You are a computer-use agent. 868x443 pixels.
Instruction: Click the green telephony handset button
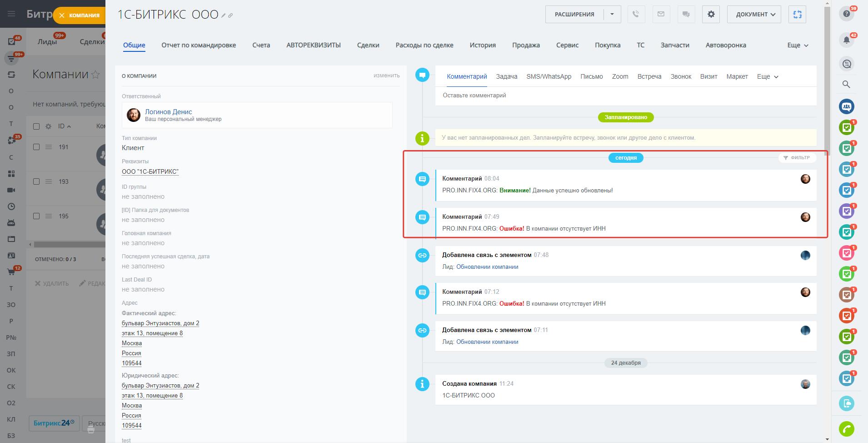(847, 429)
